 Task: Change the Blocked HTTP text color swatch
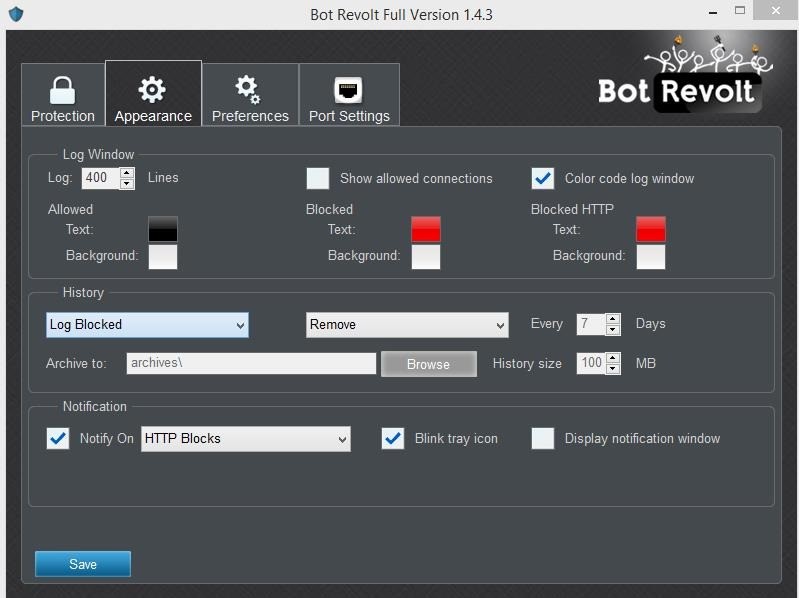tap(651, 229)
